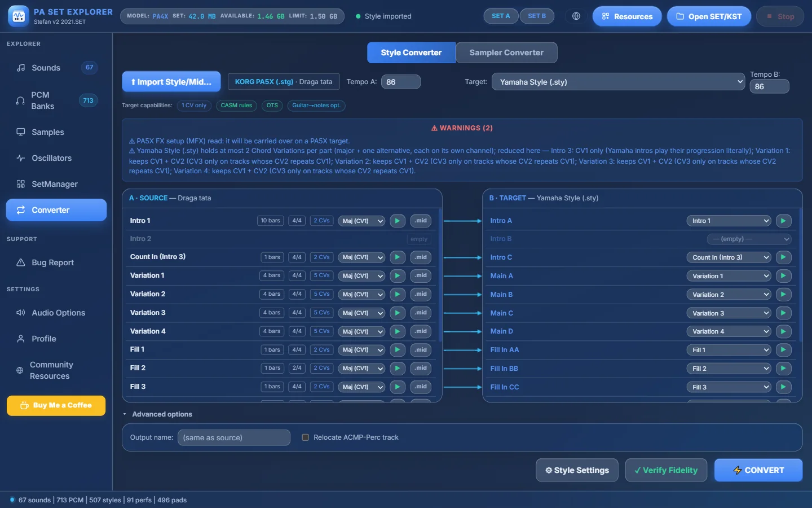The image size is (812, 508).
Task: Open Main B target mapping dropdown
Action: click(729, 295)
